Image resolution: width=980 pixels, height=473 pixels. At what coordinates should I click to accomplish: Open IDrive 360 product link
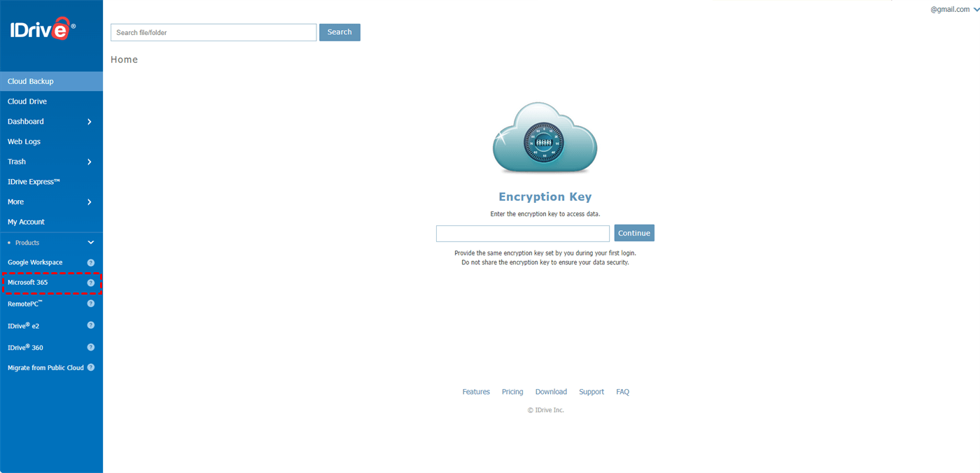(26, 347)
